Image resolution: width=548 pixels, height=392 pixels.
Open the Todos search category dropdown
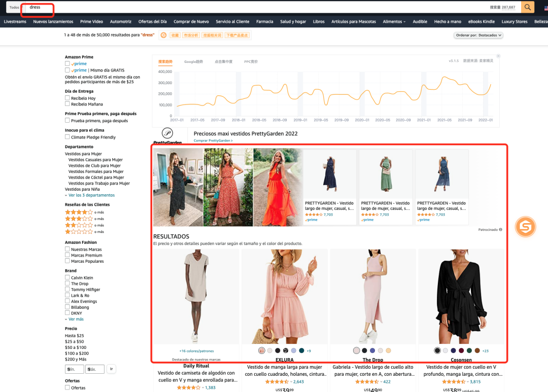tap(14, 8)
